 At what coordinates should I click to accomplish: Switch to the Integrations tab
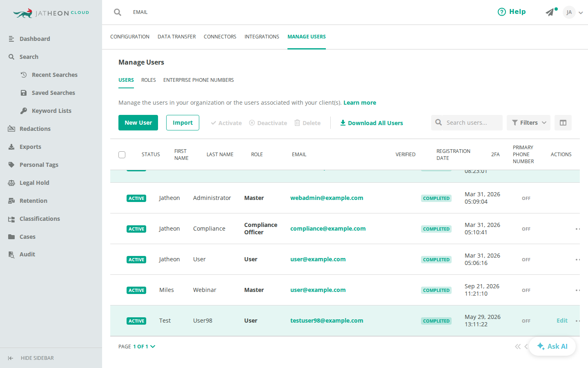(x=262, y=37)
